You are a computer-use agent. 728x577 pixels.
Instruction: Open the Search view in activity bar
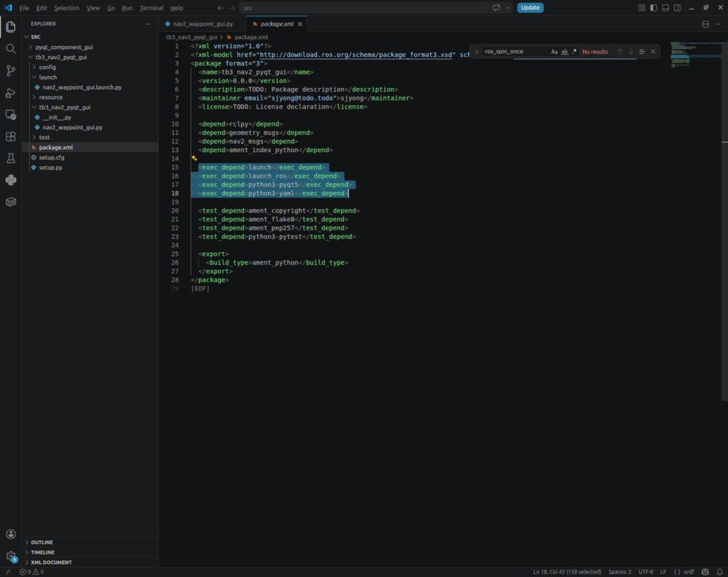click(11, 49)
